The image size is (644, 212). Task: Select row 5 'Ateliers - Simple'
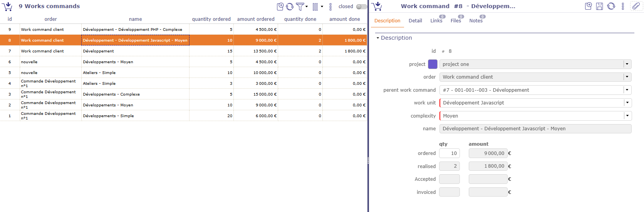[x=183, y=72]
